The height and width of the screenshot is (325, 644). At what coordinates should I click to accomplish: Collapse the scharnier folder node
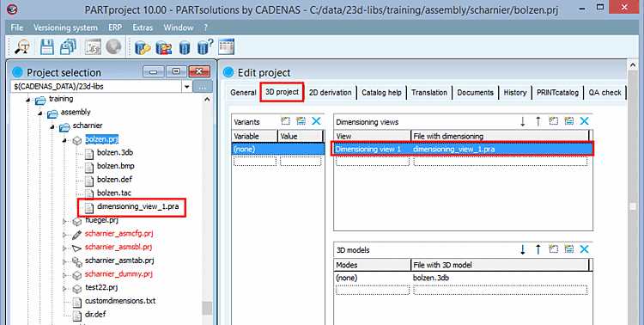pyautogui.click(x=52, y=126)
